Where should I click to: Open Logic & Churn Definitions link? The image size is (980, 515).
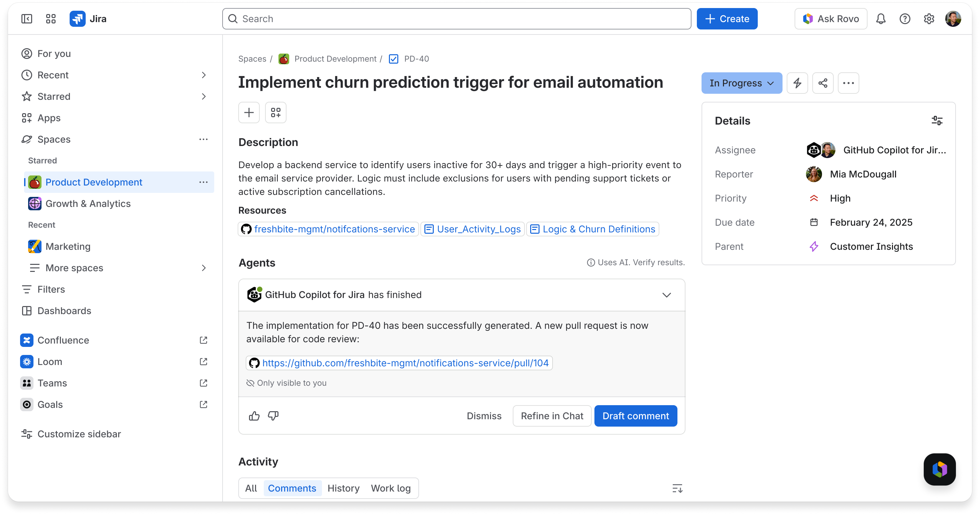pyautogui.click(x=592, y=229)
